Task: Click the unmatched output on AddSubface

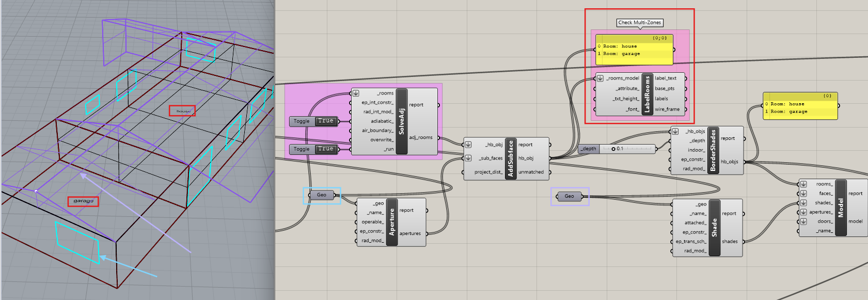Action: (x=531, y=172)
